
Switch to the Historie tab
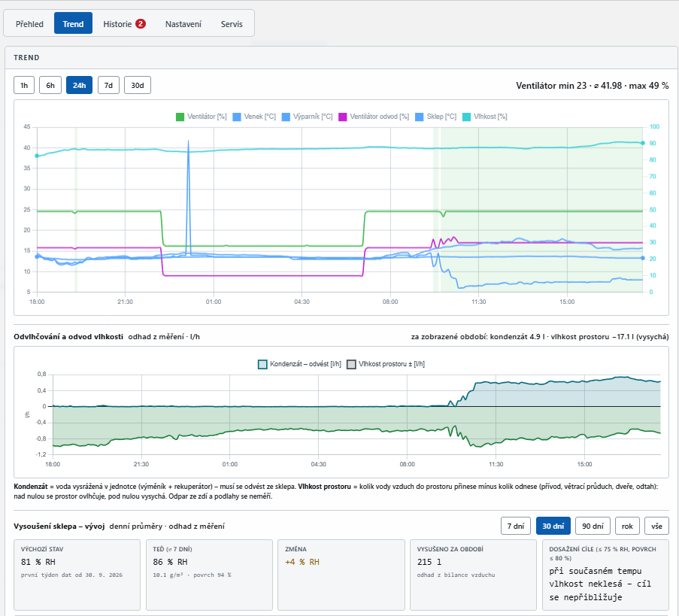click(124, 24)
